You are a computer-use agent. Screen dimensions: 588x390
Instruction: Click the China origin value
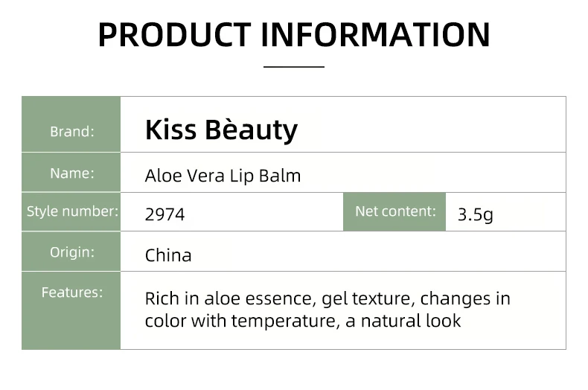click(168, 255)
